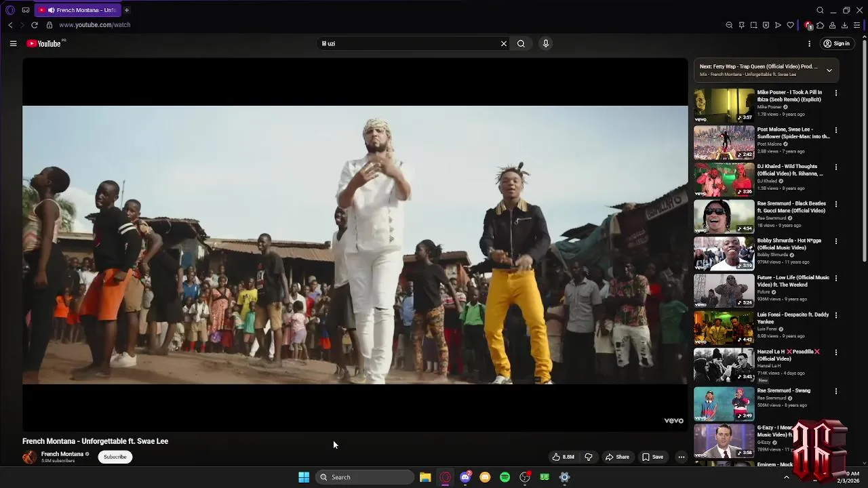Viewport: 868px width, 488px height.
Task: Dislike the video with thumbs down
Action: click(x=589, y=457)
